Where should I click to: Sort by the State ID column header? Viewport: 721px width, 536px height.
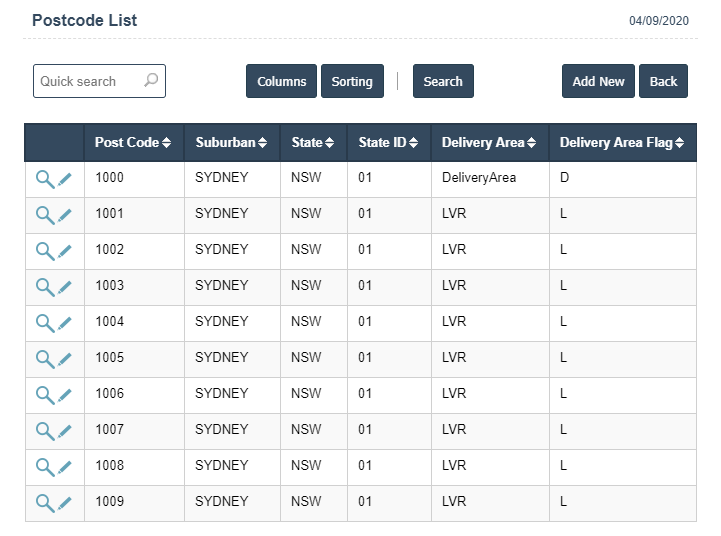tap(388, 143)
